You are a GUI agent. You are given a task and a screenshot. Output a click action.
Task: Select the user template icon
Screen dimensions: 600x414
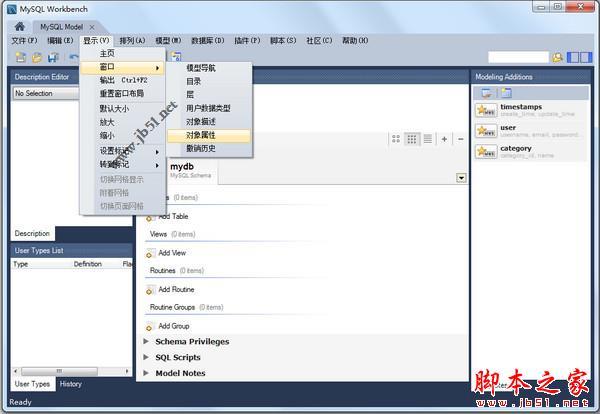[486, 131]
